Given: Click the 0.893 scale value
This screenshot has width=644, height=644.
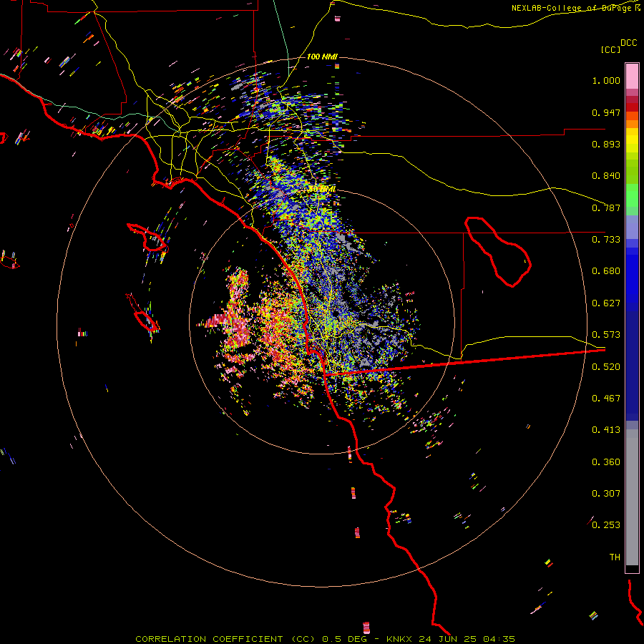Looking at the screenshot, I should tap(606, 144).
